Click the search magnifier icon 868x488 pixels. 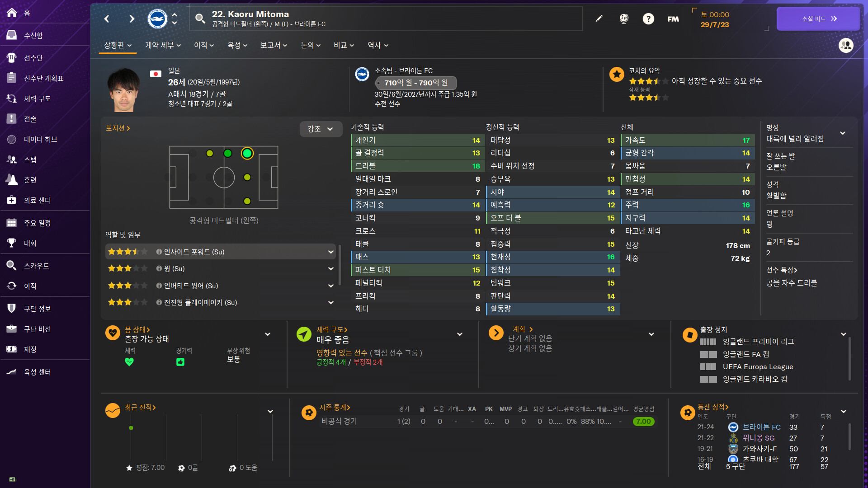[x=200, y=19]
